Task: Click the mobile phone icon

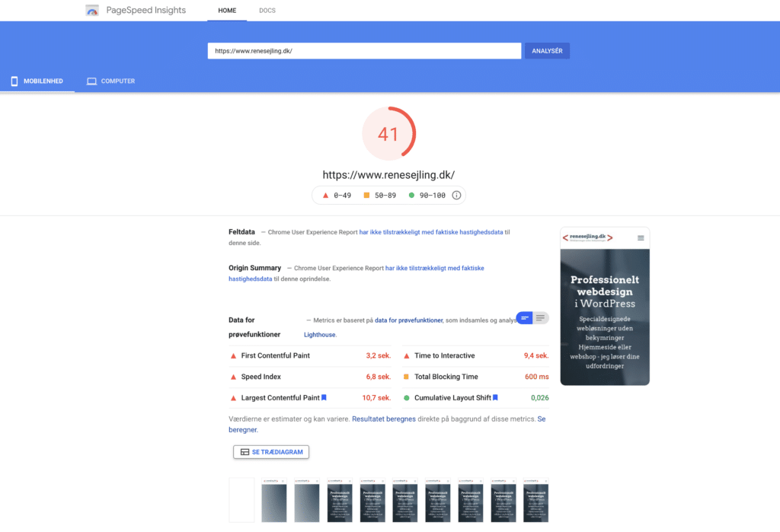Action: (14, 81)
